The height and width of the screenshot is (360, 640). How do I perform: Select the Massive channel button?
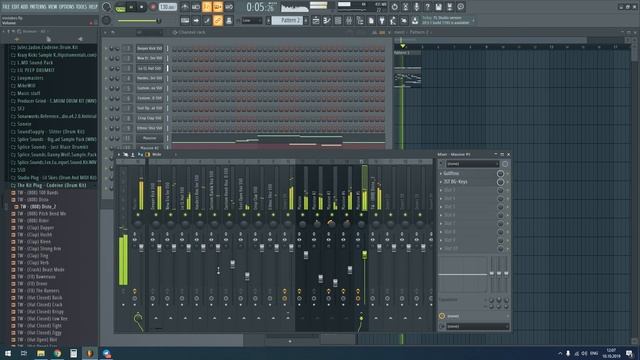[x=149, y=138]
